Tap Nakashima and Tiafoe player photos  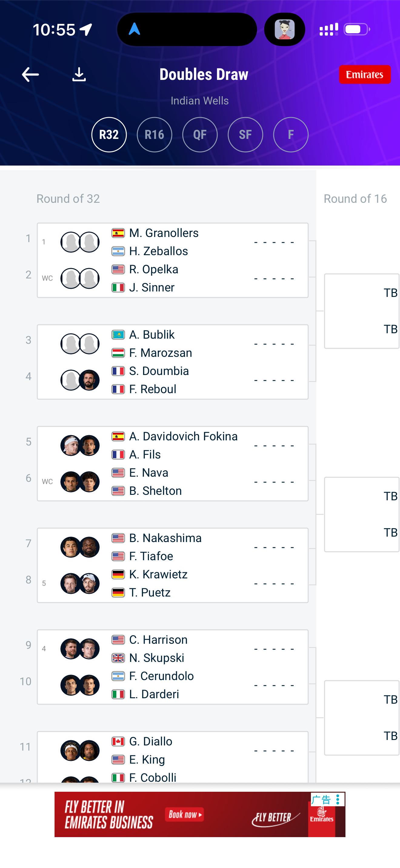[80, 547]
